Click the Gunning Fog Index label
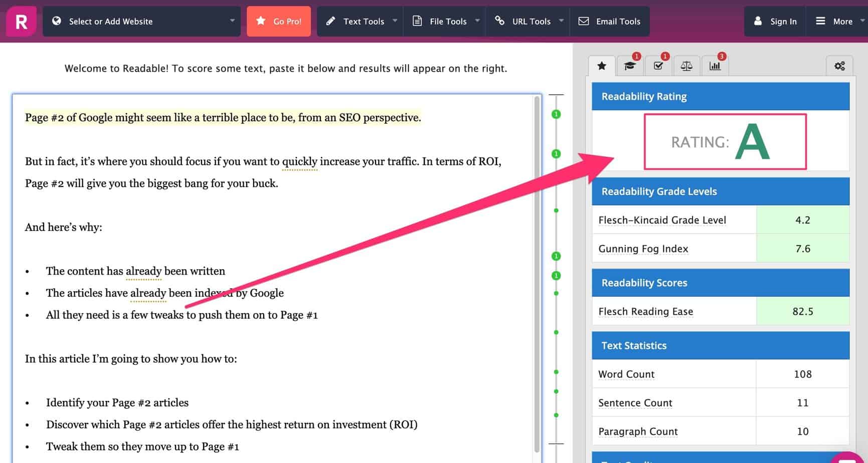 (643, 249)
